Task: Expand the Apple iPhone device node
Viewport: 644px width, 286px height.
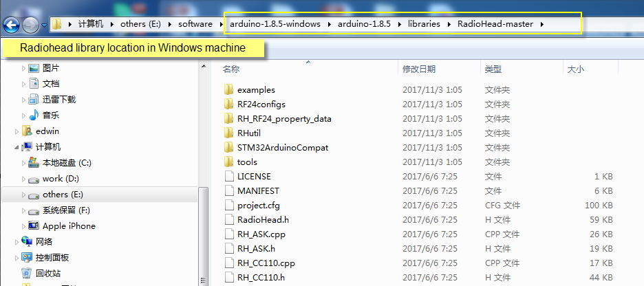Action: (23, 226)
